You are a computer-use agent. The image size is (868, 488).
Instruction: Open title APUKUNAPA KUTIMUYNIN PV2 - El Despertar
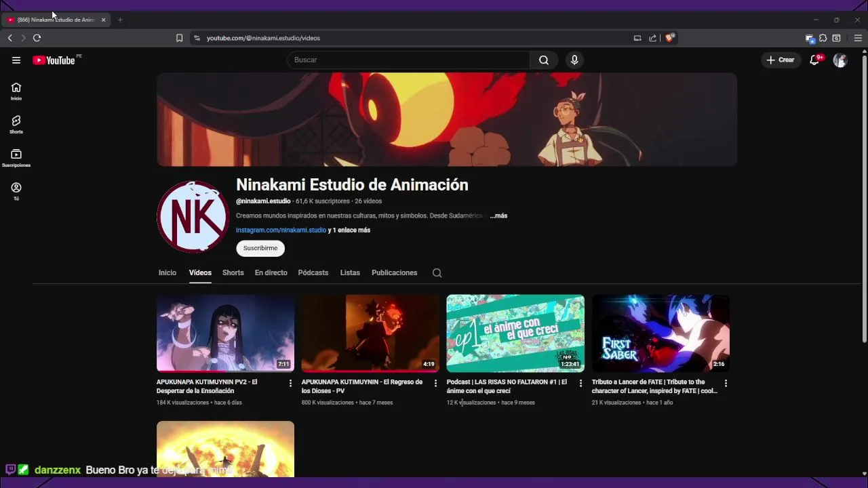point(207,386)
